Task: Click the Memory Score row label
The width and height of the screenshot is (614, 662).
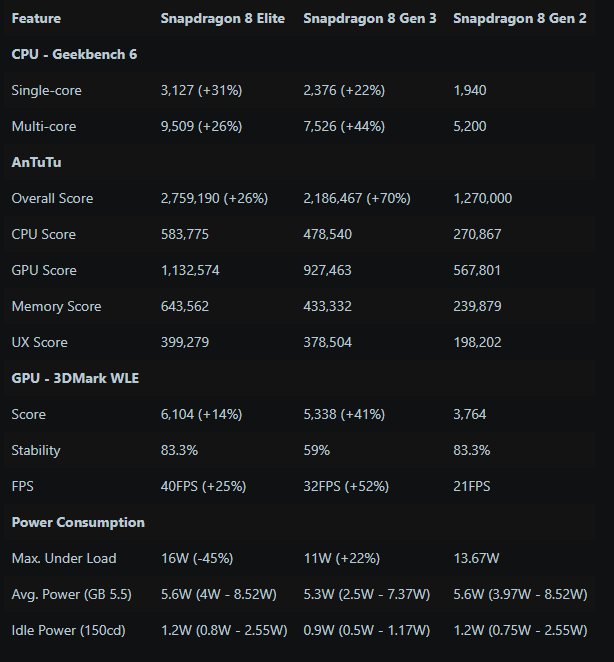Action: 56,306
